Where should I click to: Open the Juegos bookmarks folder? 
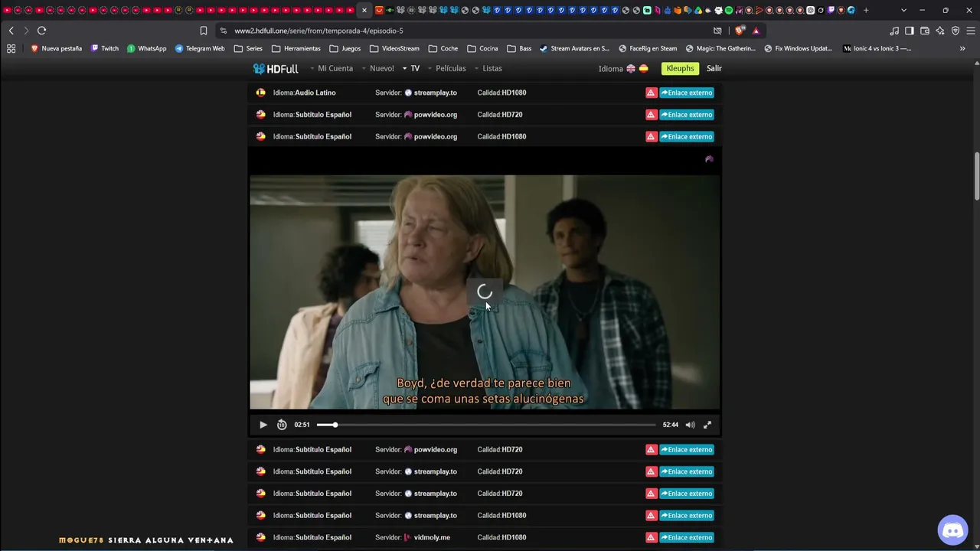pos(345,48)
